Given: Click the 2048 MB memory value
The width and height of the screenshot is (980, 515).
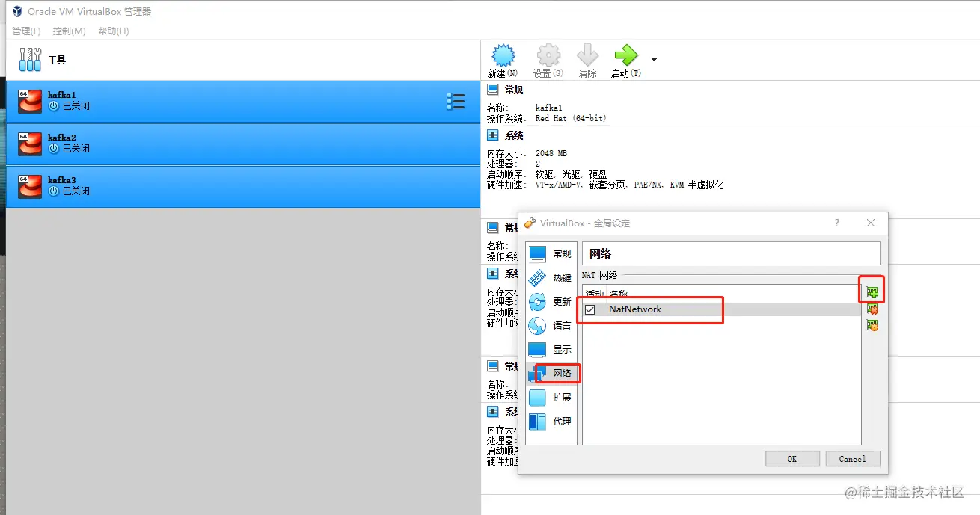Looking at the screenshot, I should click(551, 153).
